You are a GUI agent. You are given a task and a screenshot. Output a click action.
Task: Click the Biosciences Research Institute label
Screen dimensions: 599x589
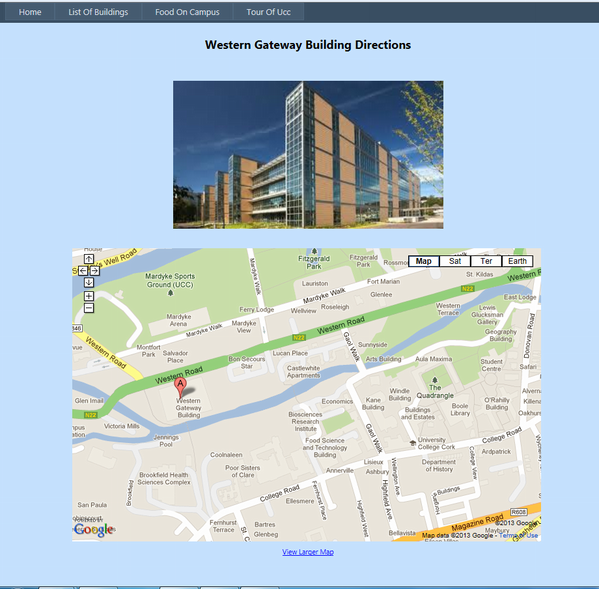pyautogui.click(x=305, y=422)
